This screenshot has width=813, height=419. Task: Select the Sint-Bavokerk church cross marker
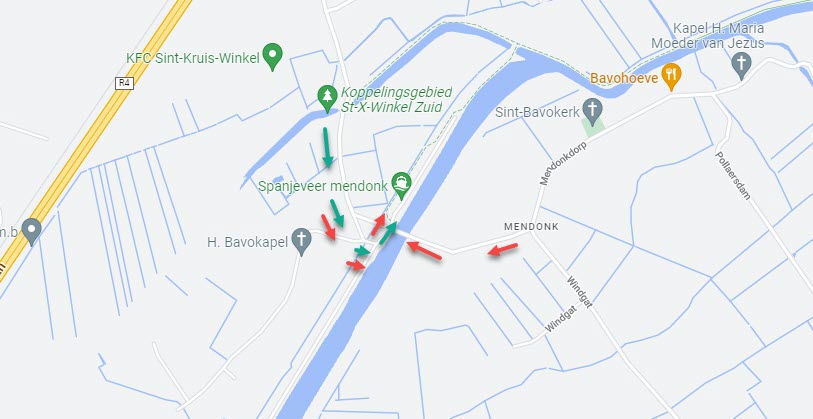pyautogui.click(x=592, y=111)
